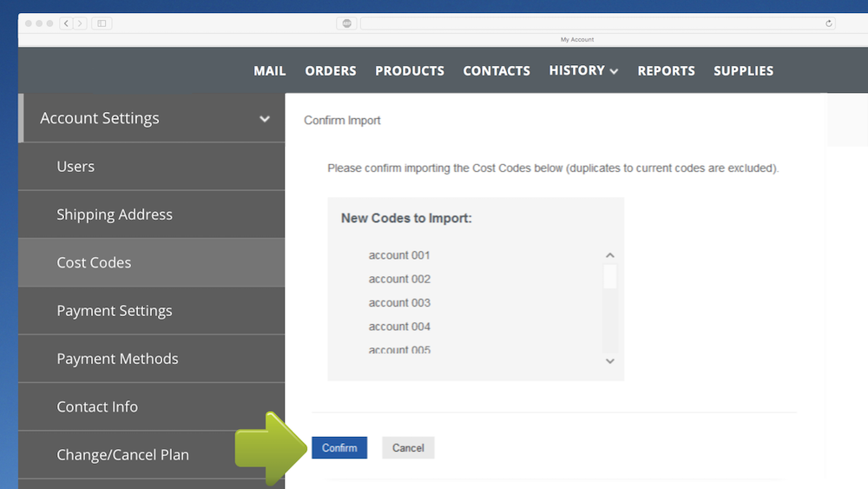868x489 pixels.
Task: Select 'account 005' in the list
Action: point(399,349)
